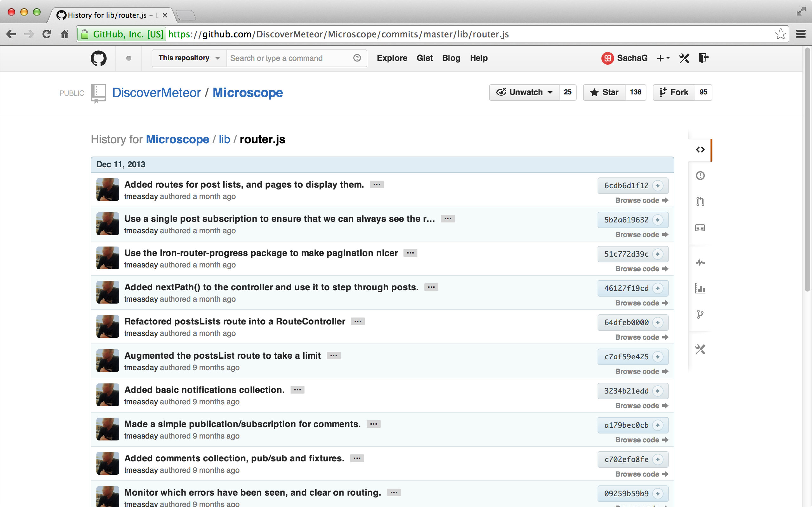Expand message of Added basic notifications commit
812x507 pixels.
[297, 390]
